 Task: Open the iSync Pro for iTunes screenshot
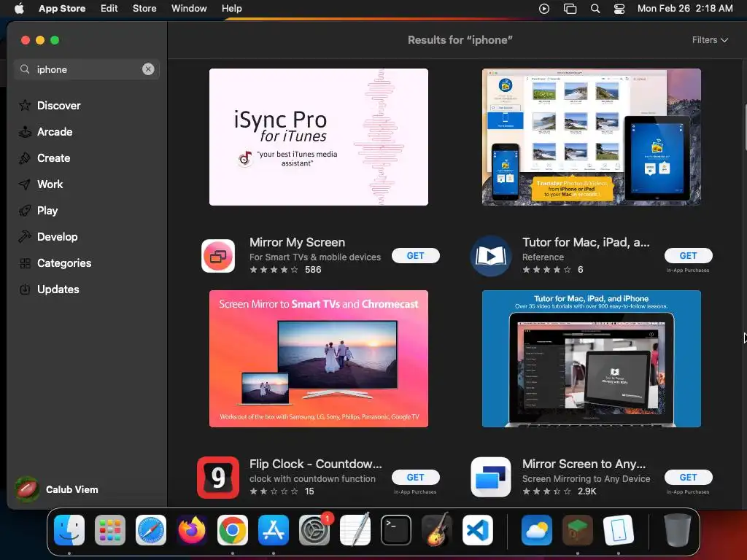(x=319, y=137)
